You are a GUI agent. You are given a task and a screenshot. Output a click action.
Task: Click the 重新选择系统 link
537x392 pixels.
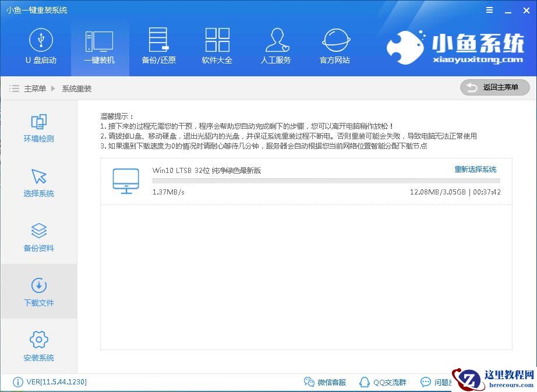point(476,169)
